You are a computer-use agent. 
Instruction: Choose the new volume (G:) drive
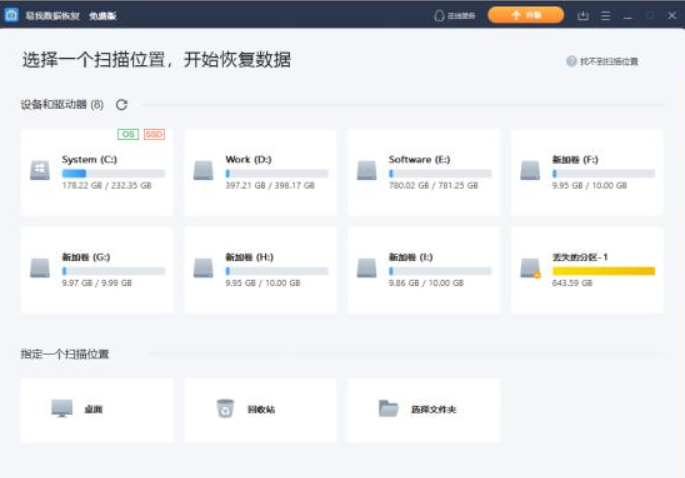[x=97, y=270]
